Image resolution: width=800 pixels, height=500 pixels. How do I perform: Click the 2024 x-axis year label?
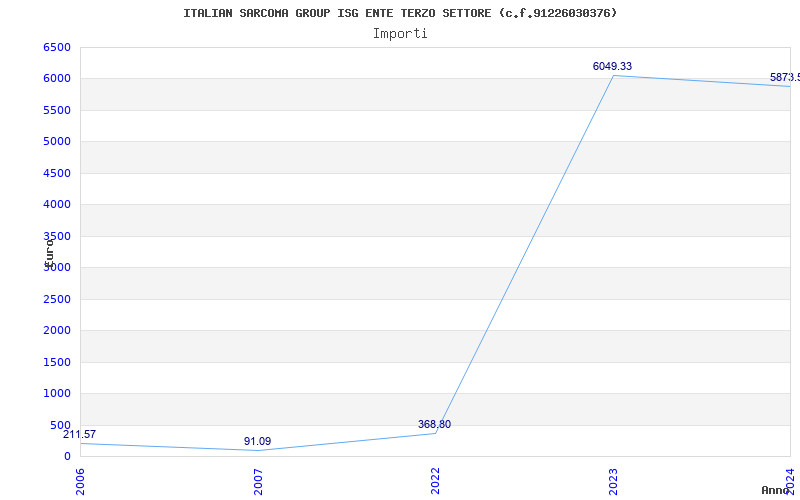click(790, 480)
